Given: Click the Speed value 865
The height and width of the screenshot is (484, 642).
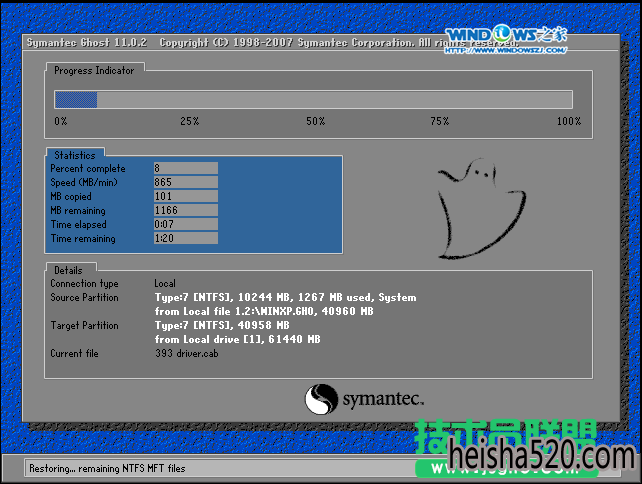Looking at the screenshot, I should pyautogui.click(x=185, y=182).
